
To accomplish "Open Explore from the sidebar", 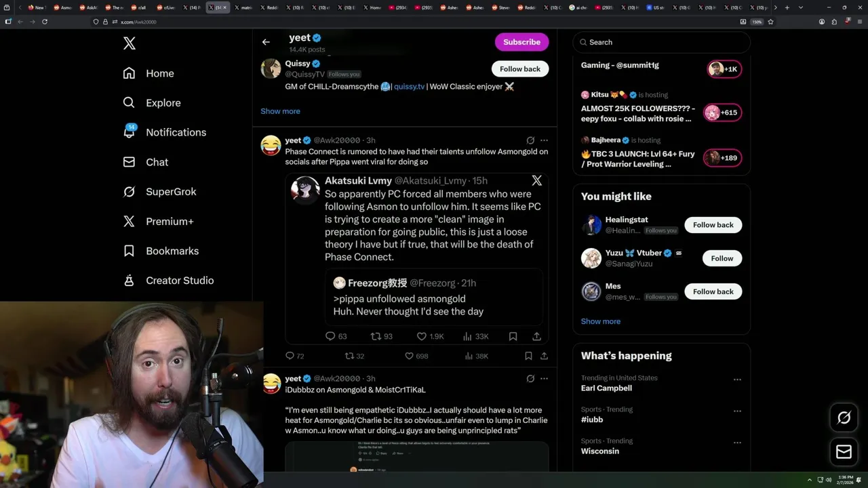I will (x=152, y=103).
